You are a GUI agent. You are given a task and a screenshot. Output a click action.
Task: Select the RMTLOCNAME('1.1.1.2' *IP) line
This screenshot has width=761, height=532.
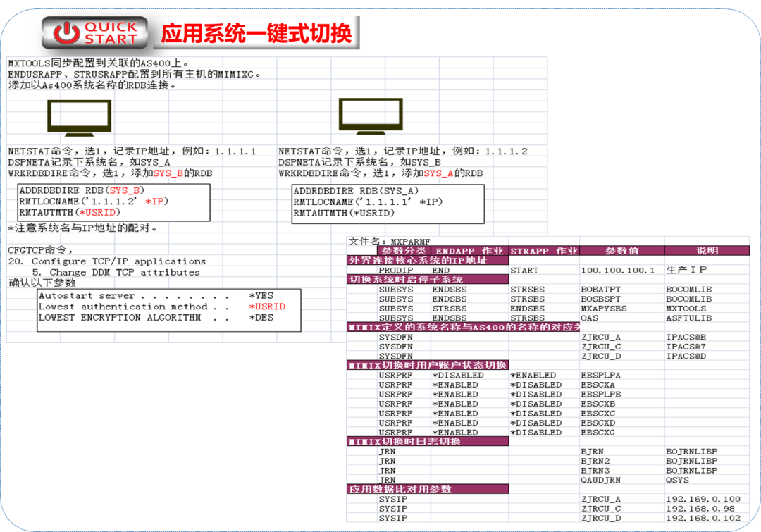point(94,202)
